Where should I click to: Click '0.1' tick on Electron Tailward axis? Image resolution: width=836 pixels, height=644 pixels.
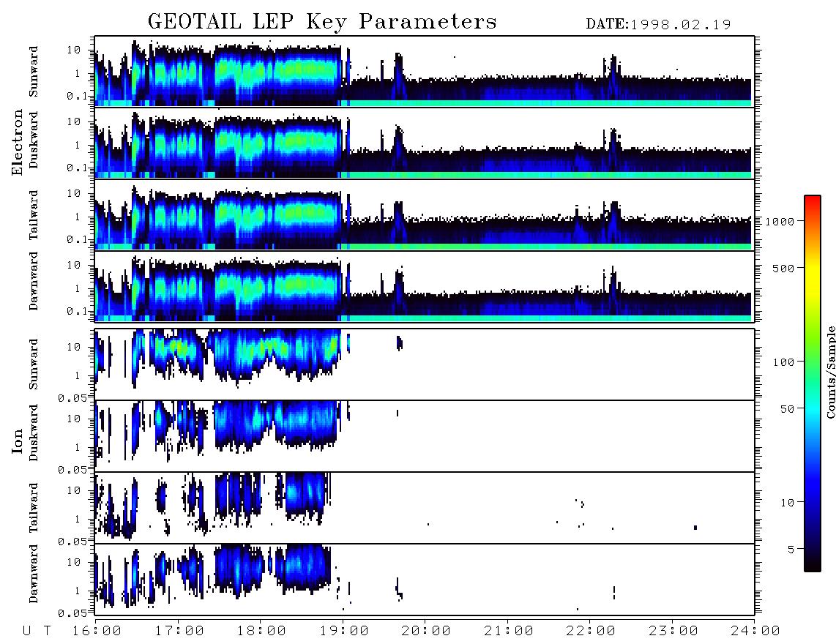(78, 239)
